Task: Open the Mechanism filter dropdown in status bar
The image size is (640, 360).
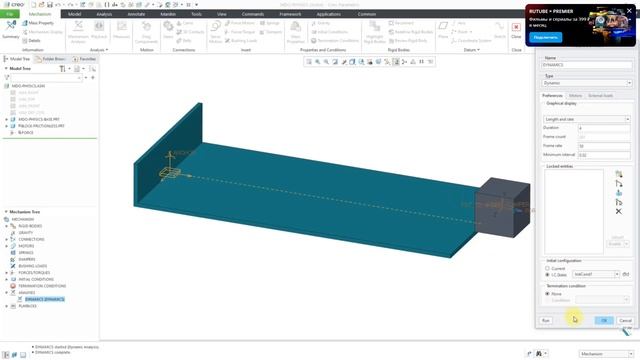Action: click(x=606, y=354)
